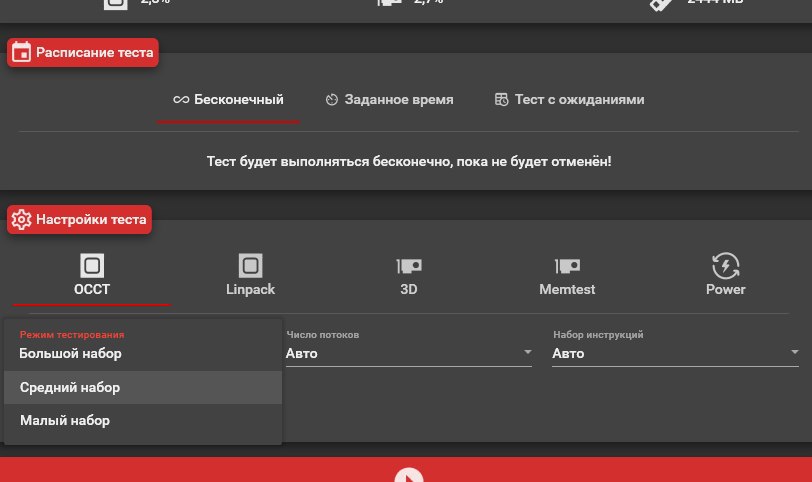Select the OCCT test tab
This screenshot has width=812, height=482.
pyautogui.click(x=92, y=275)
